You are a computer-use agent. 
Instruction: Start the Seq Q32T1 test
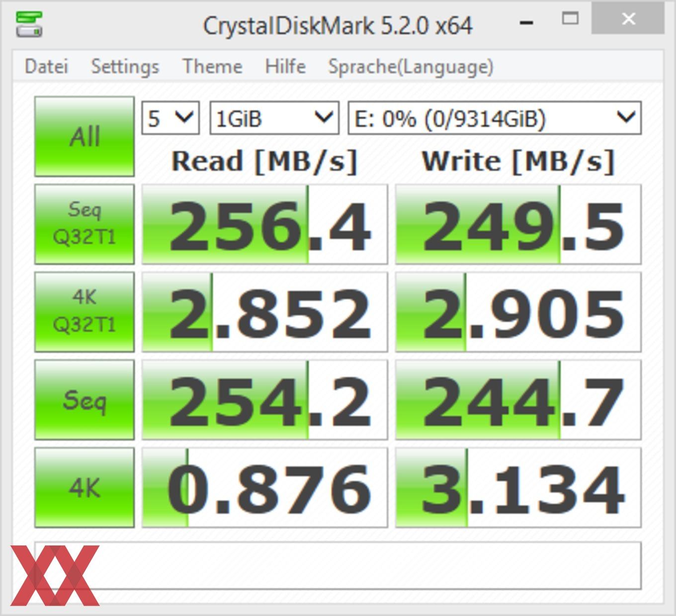pyautogui.click(x=84, y=224)
